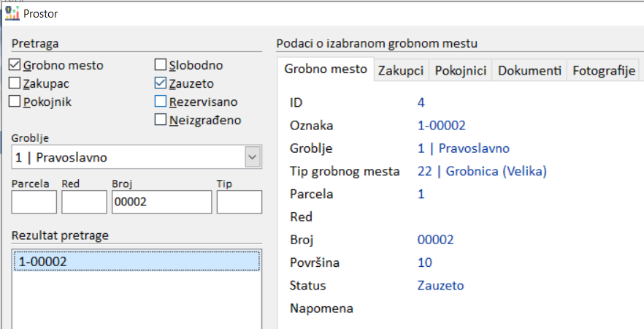Open the Pokojnici tab
Viewport: 644px width, 329px height.
(461, 70)
